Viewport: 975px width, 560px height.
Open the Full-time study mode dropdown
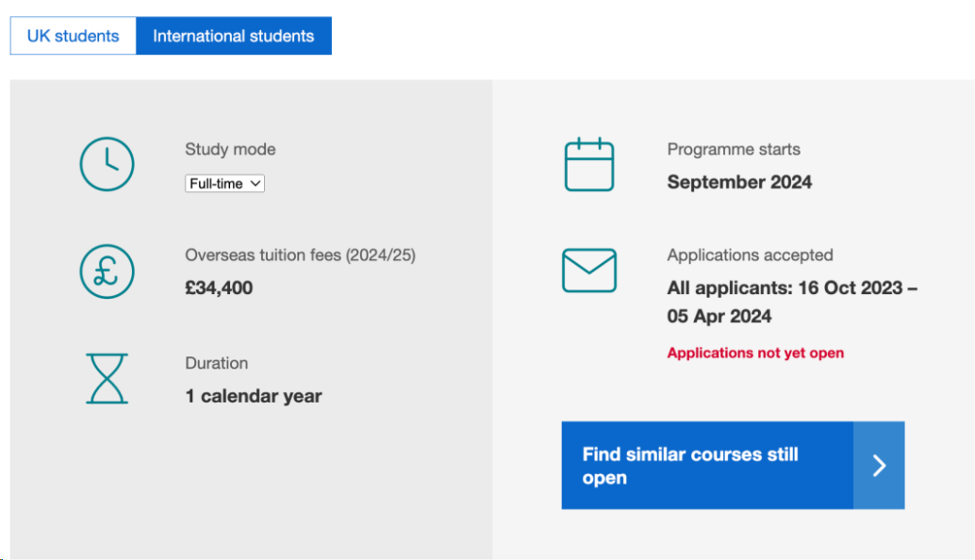(225, 184)
